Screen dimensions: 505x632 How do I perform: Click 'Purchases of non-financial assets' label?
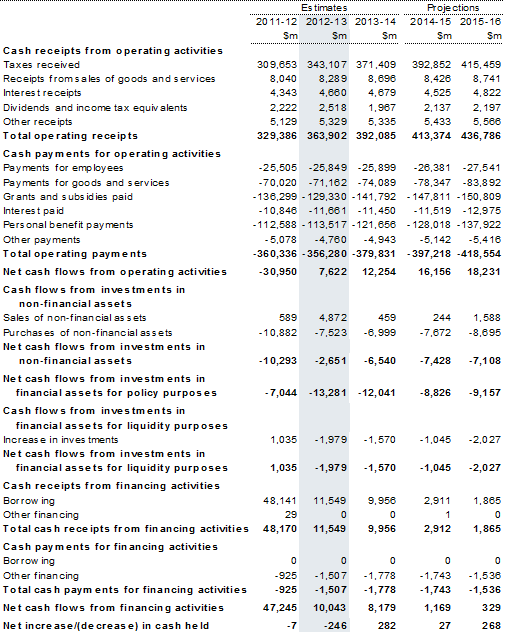point(87,333)
